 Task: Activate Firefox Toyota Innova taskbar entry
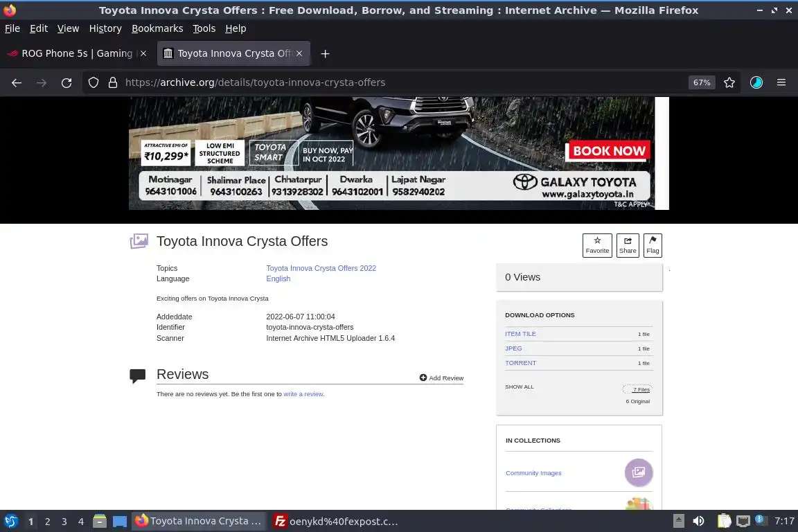coord(199,522)
